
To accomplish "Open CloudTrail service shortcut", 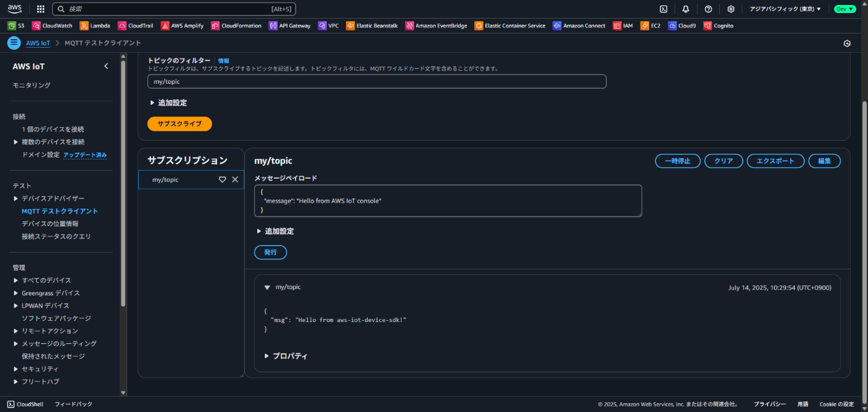I will (x=135, y=26).
